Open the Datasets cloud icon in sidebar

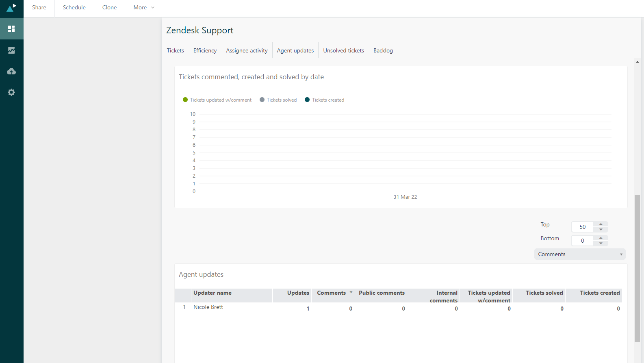pos(11,71)
